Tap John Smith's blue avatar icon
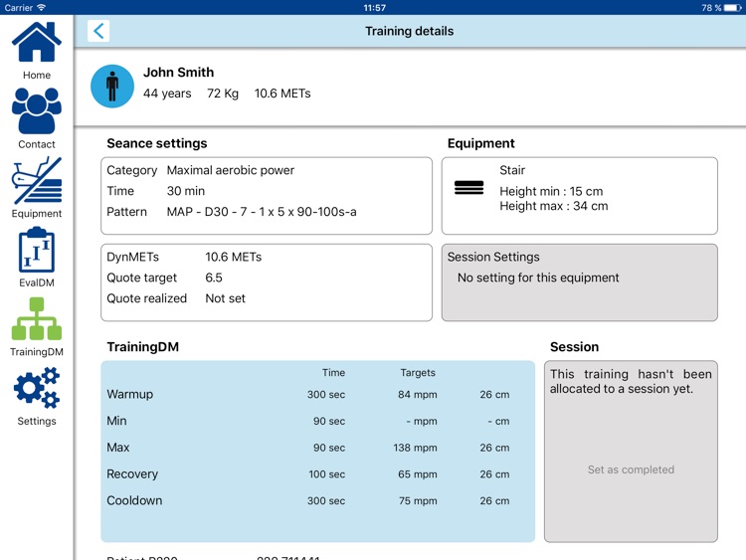746x560 pixels. 112,87
